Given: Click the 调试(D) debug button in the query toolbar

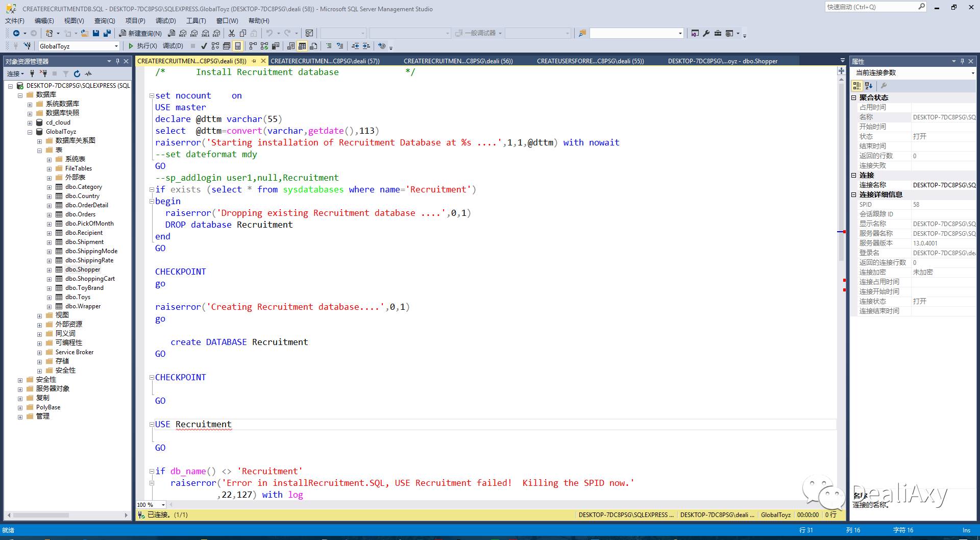Looking at the screenshot, I should pos(173,46).
